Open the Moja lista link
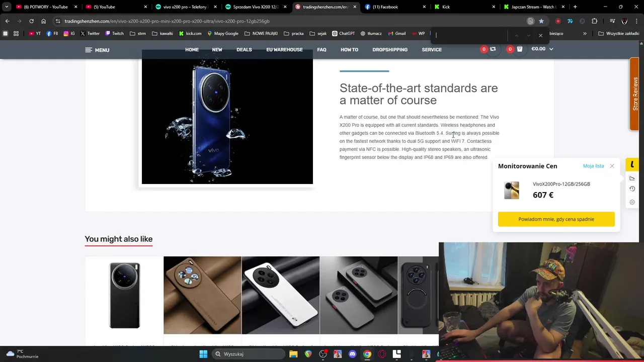 593,166
